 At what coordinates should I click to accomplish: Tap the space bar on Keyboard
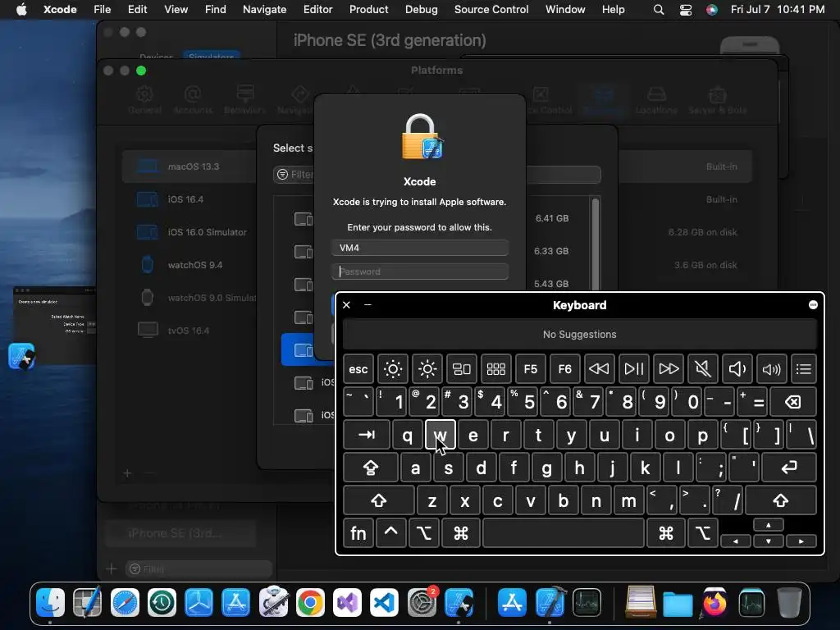point(564,533)
